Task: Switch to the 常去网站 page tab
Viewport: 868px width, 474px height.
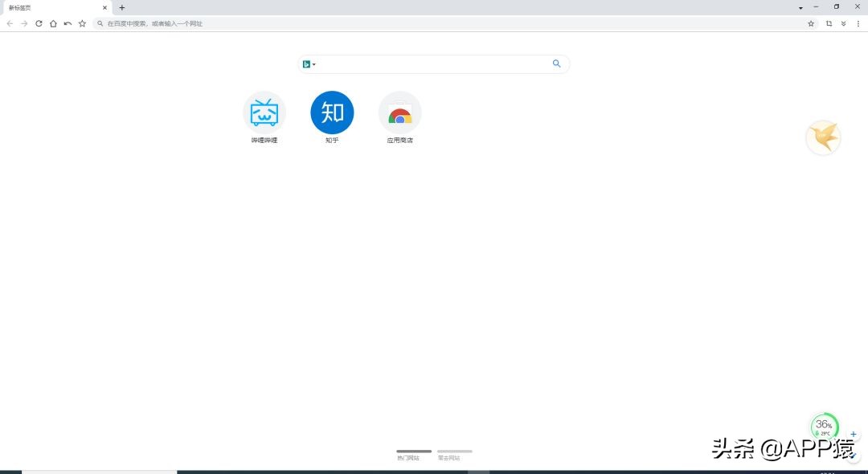Action: 454,456
